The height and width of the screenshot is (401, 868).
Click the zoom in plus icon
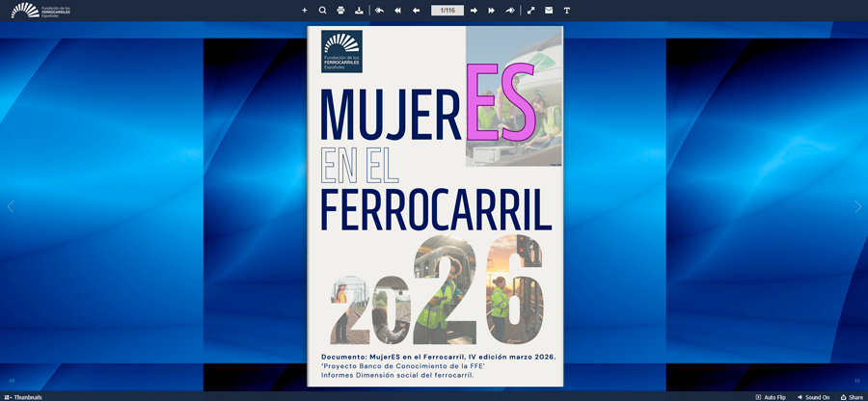[305, 11]
